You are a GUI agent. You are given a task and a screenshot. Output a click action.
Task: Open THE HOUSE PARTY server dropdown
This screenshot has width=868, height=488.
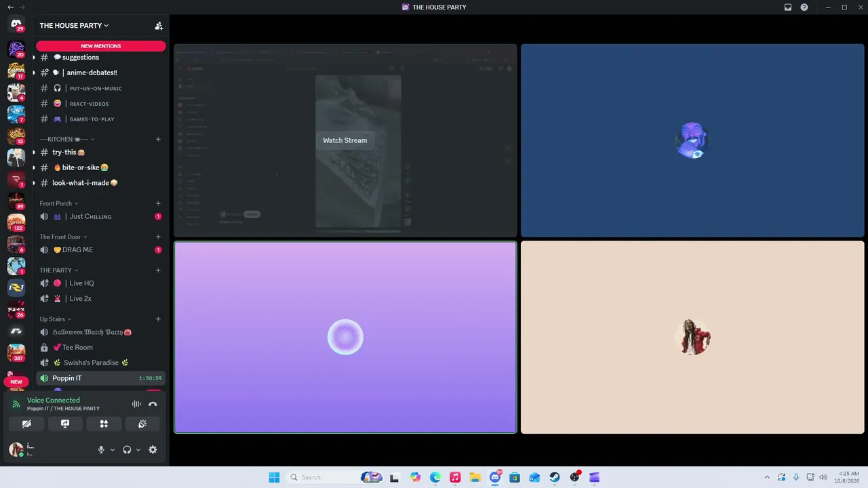(x=74, y=26)
